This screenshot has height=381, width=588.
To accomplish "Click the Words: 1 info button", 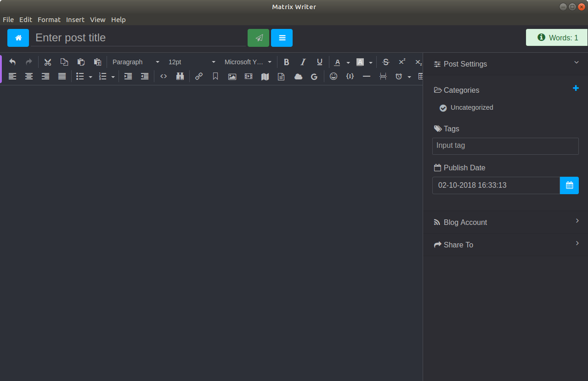I will pyautogui.click(x=557, y=38).
